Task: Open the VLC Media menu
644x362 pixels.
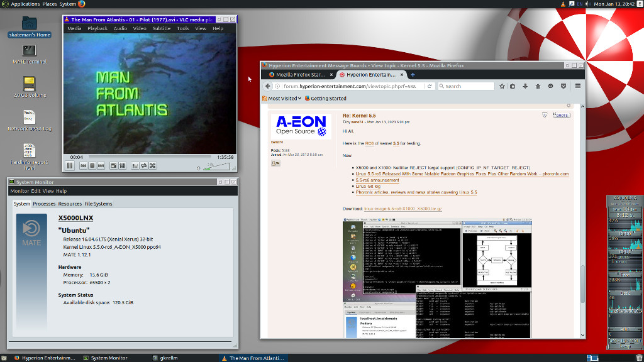Action: [x=74, y=28]
